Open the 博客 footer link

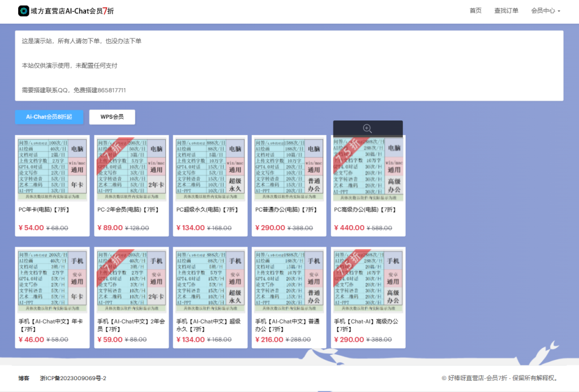[x=24, y=378]
